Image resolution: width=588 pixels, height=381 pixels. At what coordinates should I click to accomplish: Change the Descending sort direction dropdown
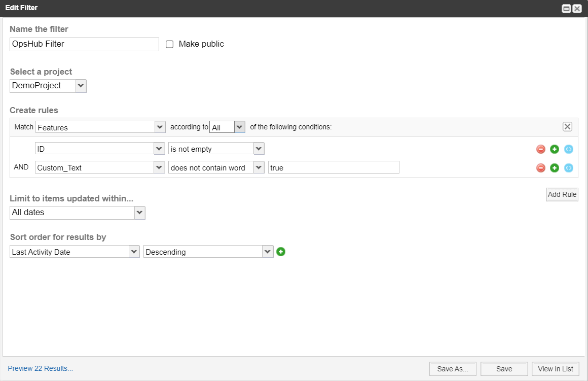coord(208,252)
